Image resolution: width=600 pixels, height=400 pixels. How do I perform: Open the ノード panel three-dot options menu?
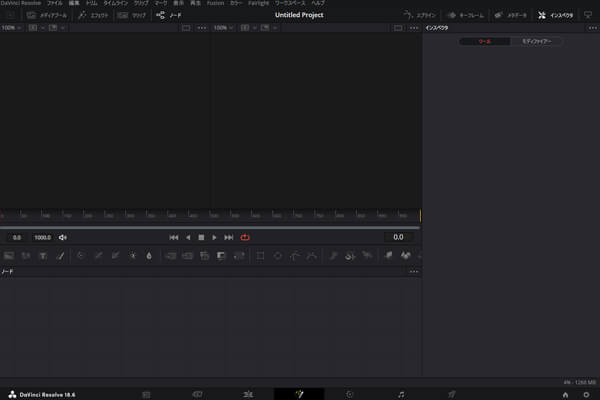coord(413,272)
